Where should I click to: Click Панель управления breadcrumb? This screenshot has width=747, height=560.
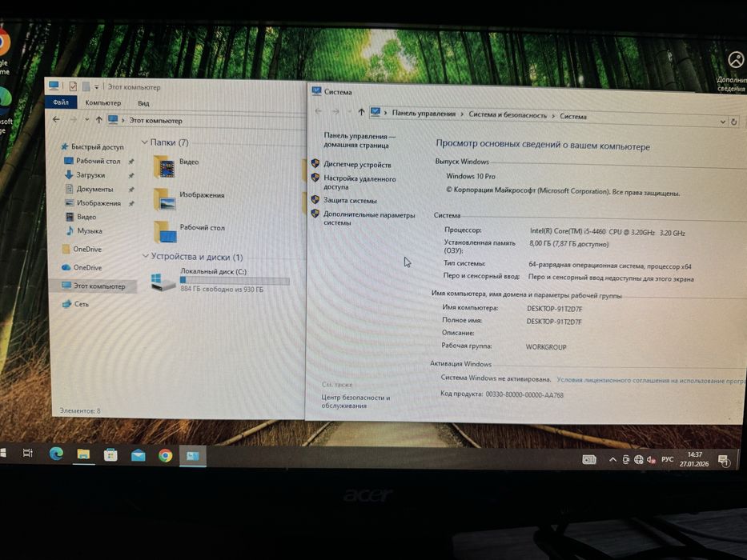click(x=424, y=114)
